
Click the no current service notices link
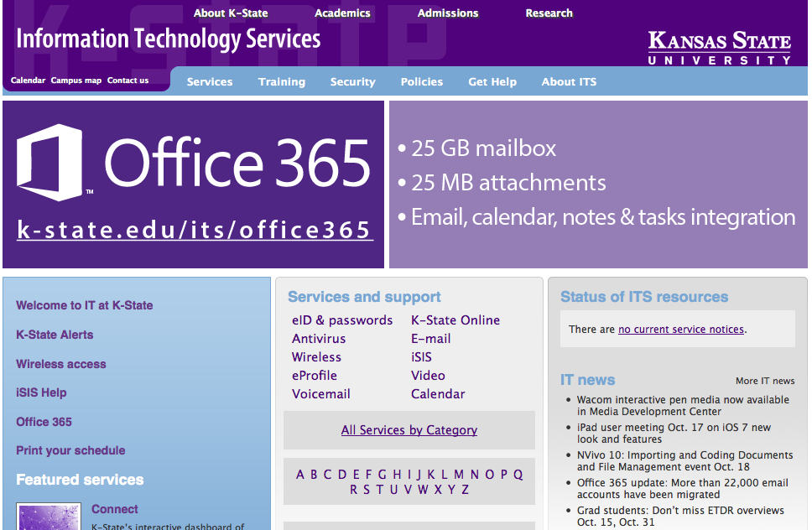tap(681, 330)
